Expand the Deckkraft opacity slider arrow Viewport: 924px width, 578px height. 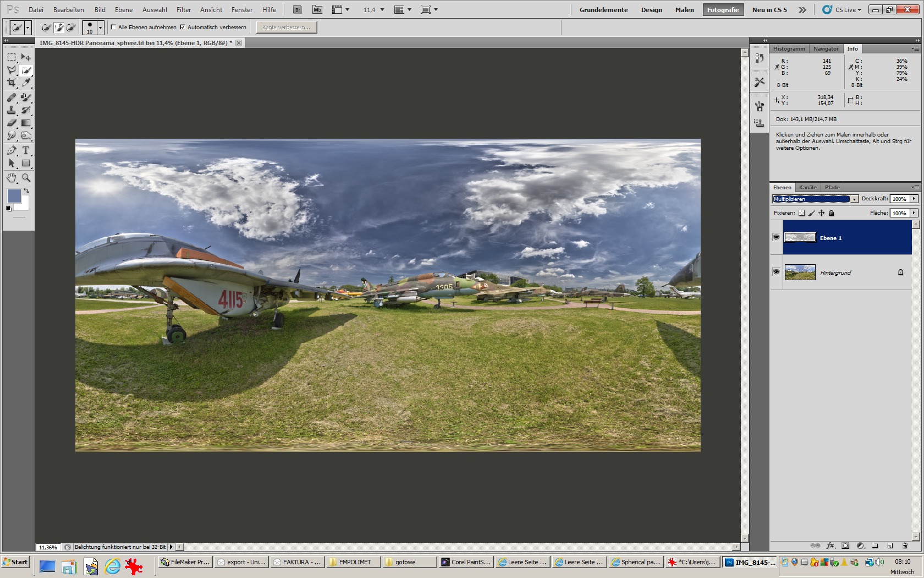[914, 199]
